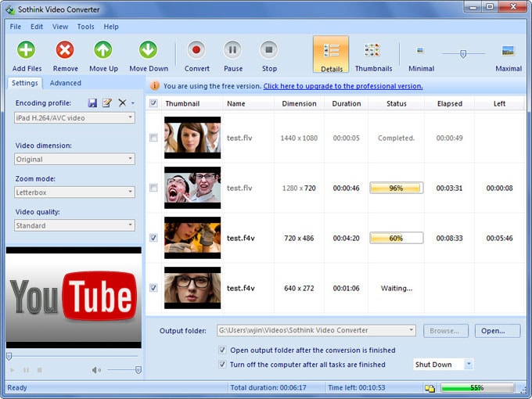Stop the conversion with Stop icon
Viewport: 532px width, 399px height.
pos(269,50)
